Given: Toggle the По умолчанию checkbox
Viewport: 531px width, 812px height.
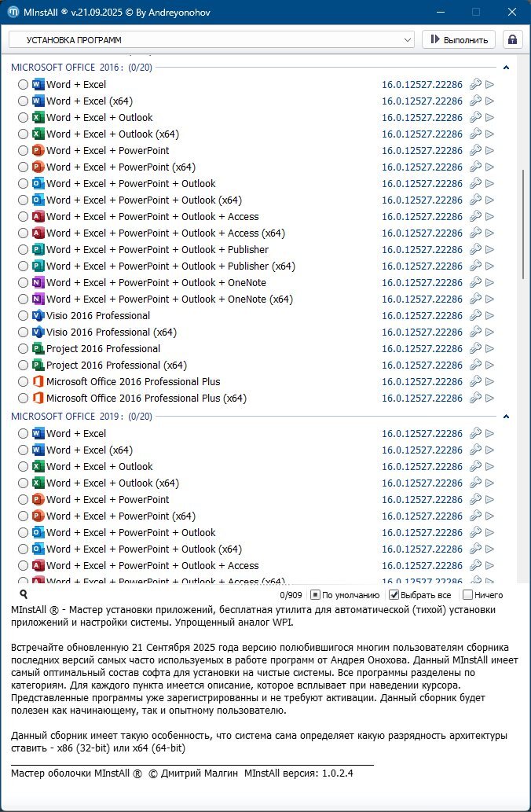Looking at the screenshot, I should coord(315,595).
